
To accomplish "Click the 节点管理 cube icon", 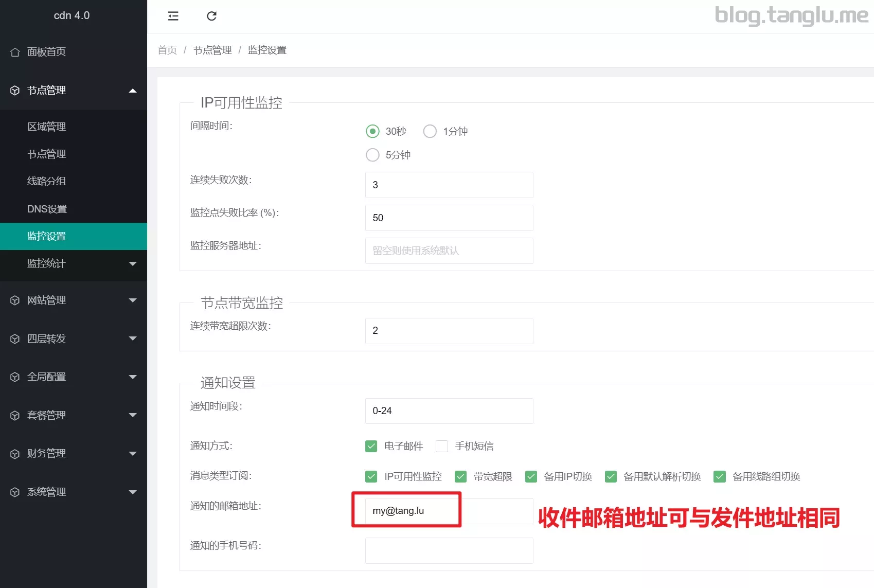I will pos(15,90).
